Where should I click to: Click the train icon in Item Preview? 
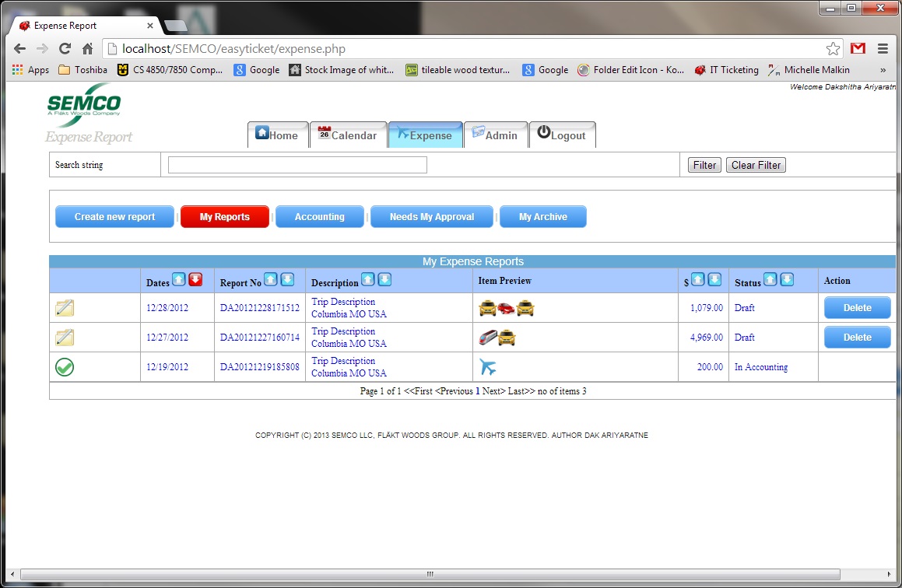[488, 338]
